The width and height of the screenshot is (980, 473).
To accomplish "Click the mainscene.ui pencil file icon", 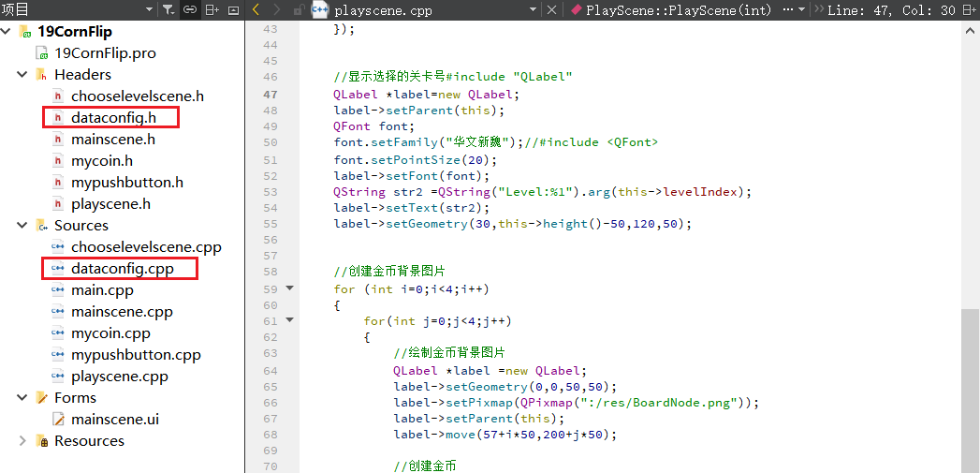I will click(x=58, y=420).
